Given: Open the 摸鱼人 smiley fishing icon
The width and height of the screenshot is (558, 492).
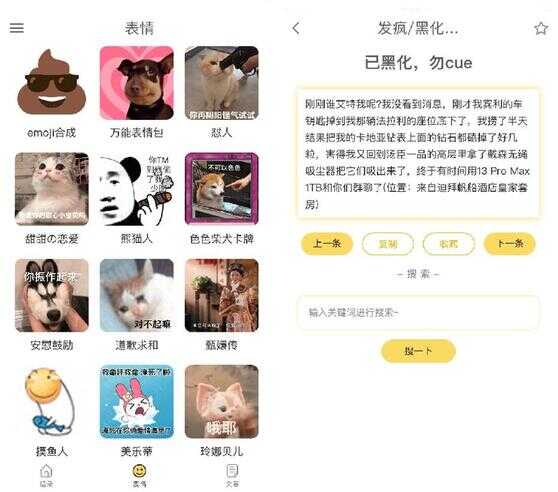Looking at the screenshot, I should [x=50, y=402].
